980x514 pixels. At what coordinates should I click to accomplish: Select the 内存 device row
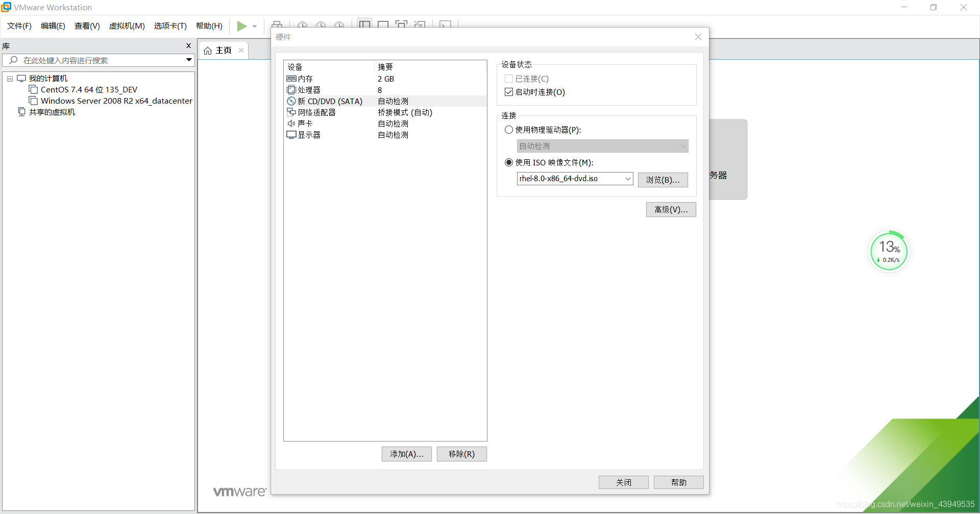(x=385, y=79)
